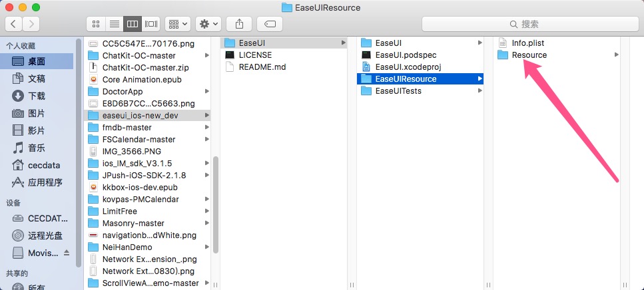Open the gear action menu
The height and width of the screenshot is (290, 644).
(208, 24)
